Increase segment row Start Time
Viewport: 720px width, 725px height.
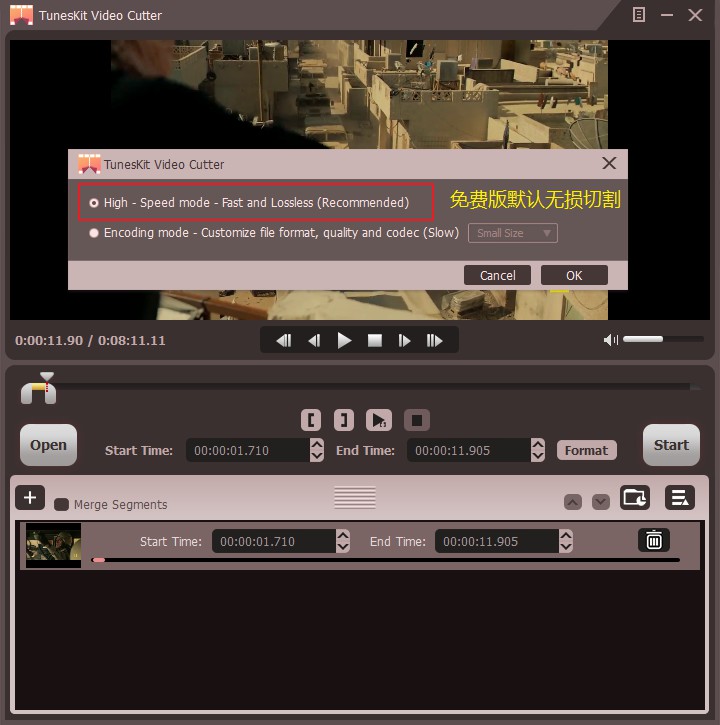point(343,535)
